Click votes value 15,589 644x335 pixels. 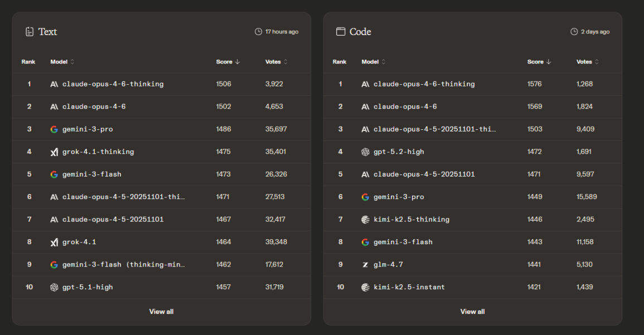point(587,197)
